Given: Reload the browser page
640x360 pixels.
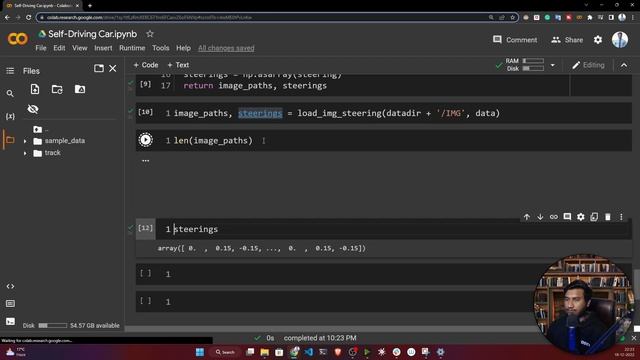Looking at the screenshot, I should (29, 17).
